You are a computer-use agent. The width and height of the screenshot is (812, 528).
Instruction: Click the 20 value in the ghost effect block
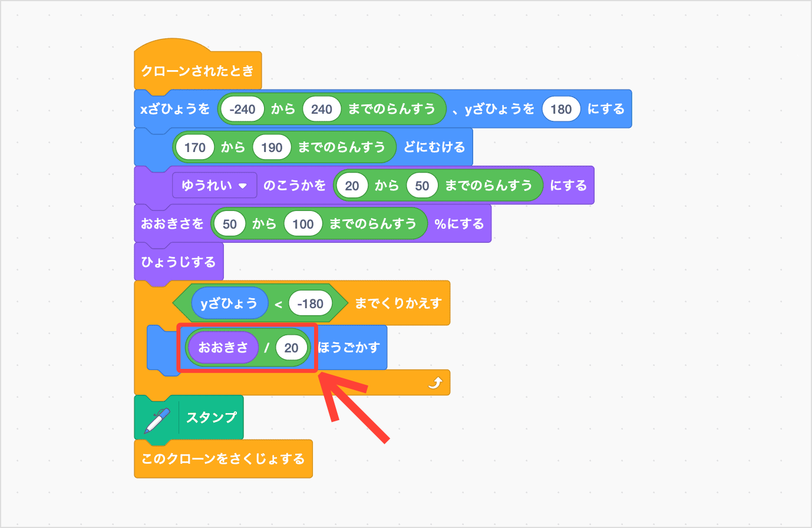352,186
